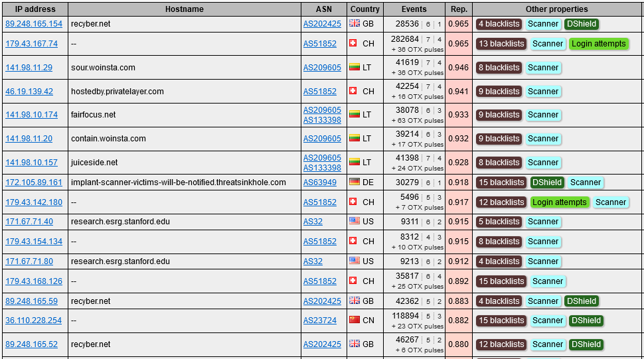Open IP address 36.110.228.254

pyautogui.click(x=33, y=321)
